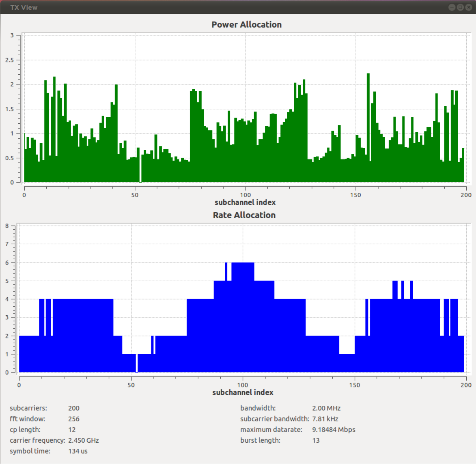The image size is (476, 464).
Task: Click the bandwidth label
Action: [x=258, y=408]
